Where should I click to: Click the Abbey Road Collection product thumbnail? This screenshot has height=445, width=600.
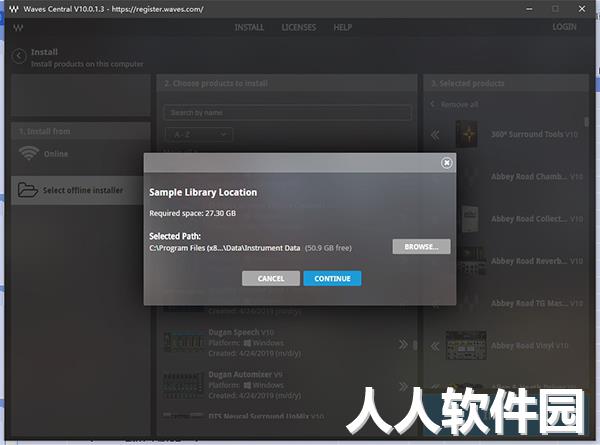click(470, 219)
